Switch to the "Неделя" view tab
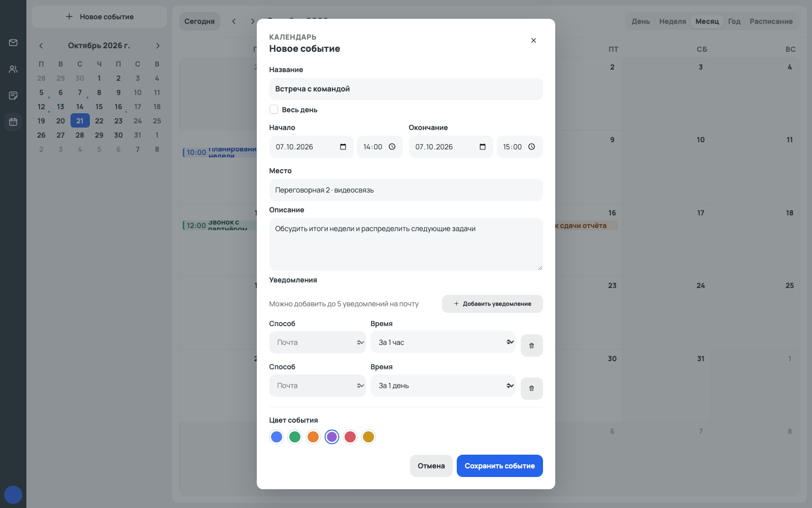The image size is (812, 508). pos(672,21)
